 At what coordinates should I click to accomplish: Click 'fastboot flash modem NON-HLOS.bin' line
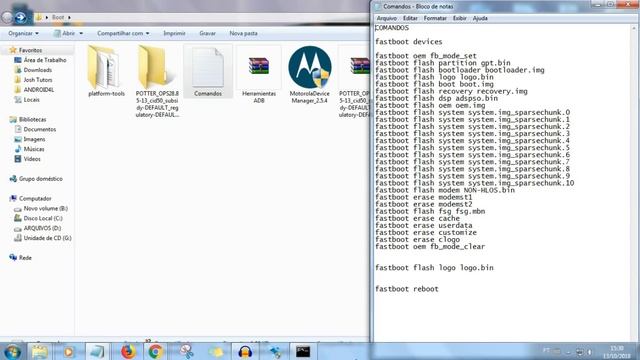coord(445,190)
